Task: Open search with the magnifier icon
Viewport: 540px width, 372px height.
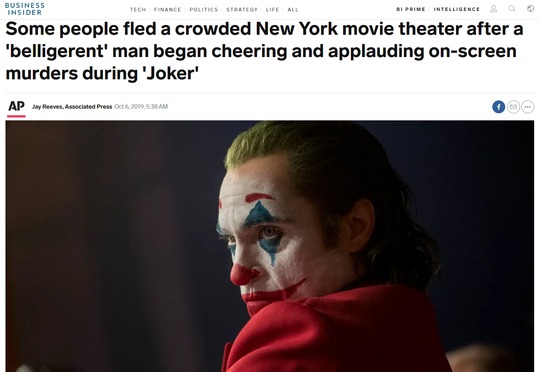Action: [512, 9]
